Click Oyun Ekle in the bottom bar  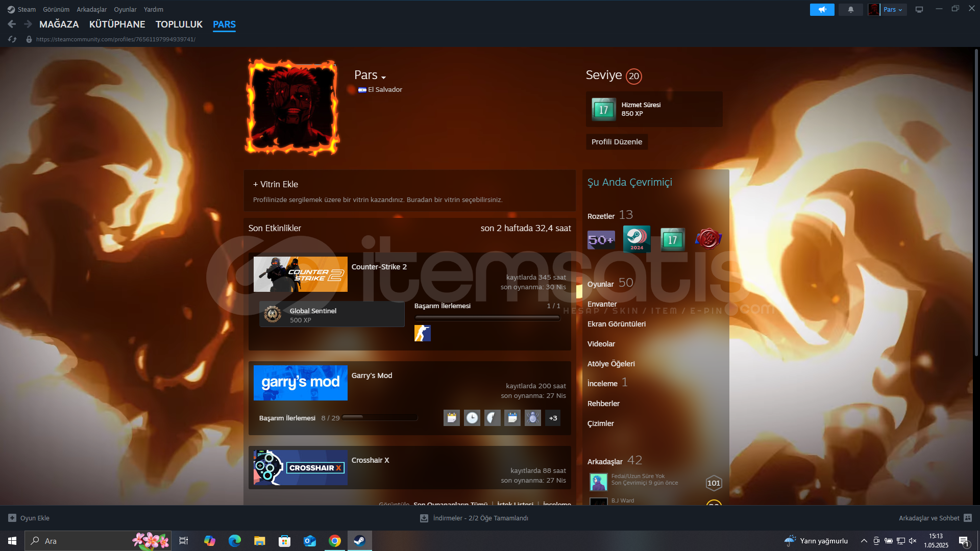click(29, 518)
